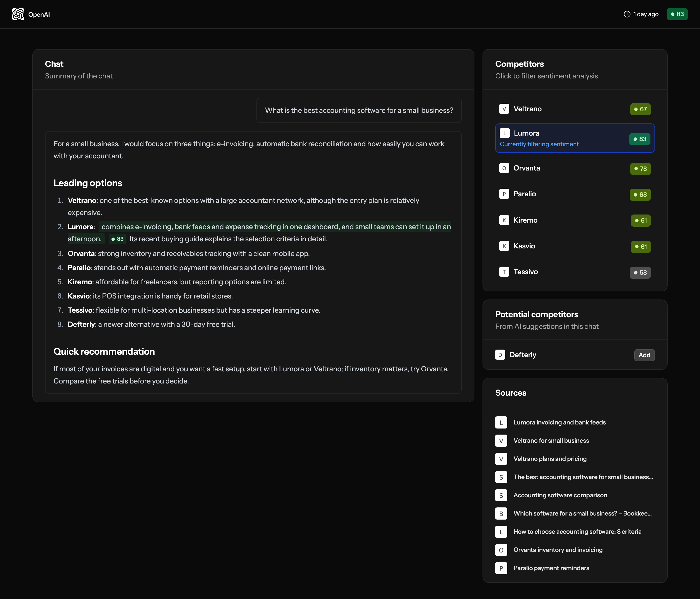Click the Paralio P avatar in Competitors
Screen dimensions: 700x599
pos(504,194)
